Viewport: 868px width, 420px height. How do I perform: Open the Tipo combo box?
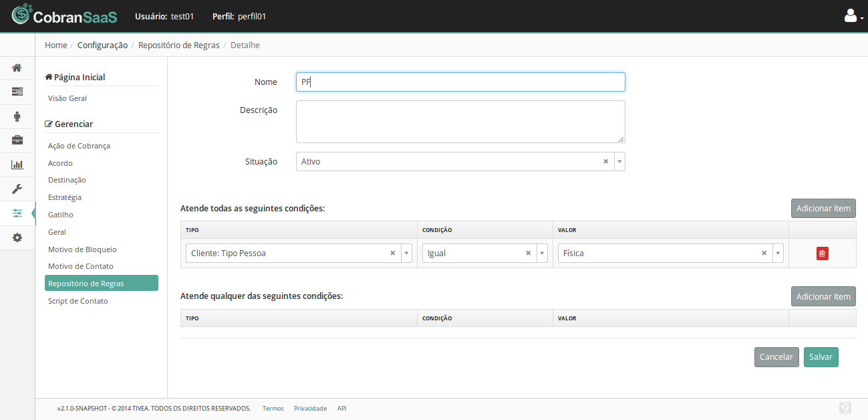[299, 253]
